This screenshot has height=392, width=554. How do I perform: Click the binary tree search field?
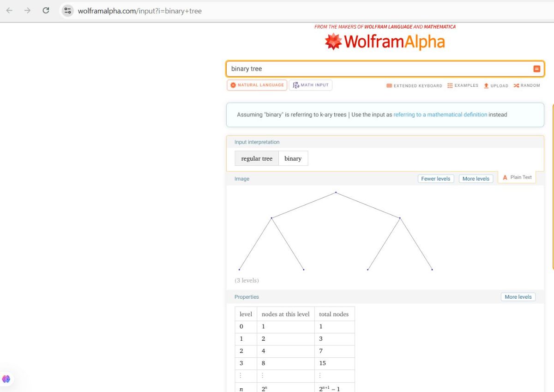coord(379,69)
